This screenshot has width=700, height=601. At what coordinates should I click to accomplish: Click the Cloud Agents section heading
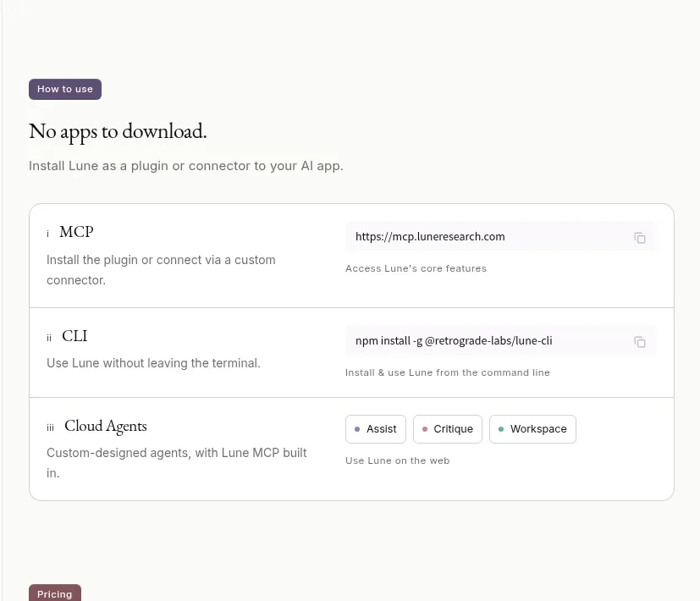coord(105,426)
